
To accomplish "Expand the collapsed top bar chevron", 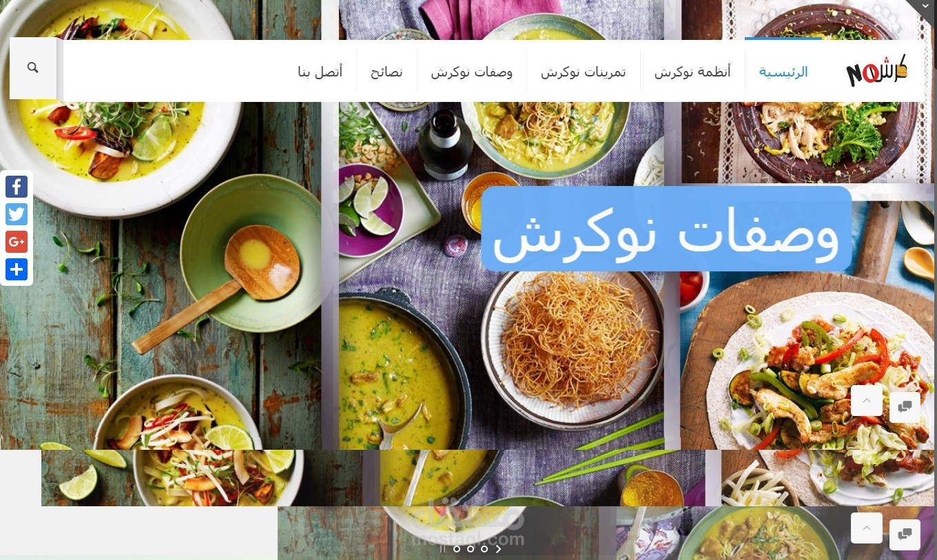I will click(x=925, y=6).
